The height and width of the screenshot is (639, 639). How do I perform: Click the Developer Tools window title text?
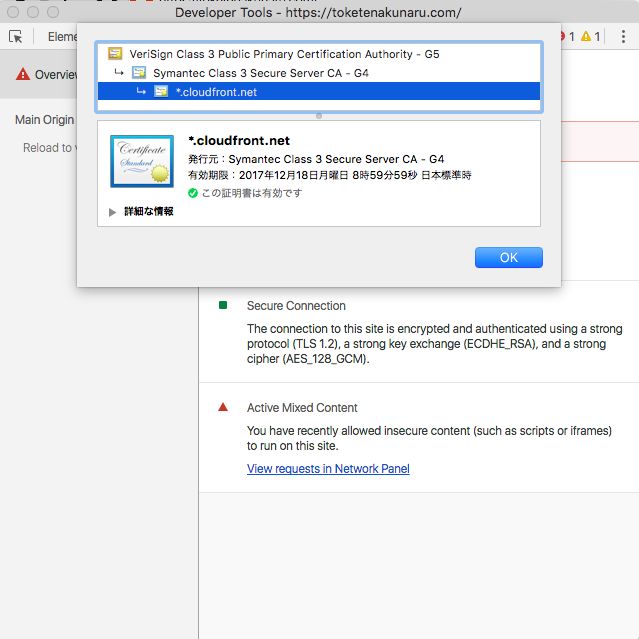(318, 13)
